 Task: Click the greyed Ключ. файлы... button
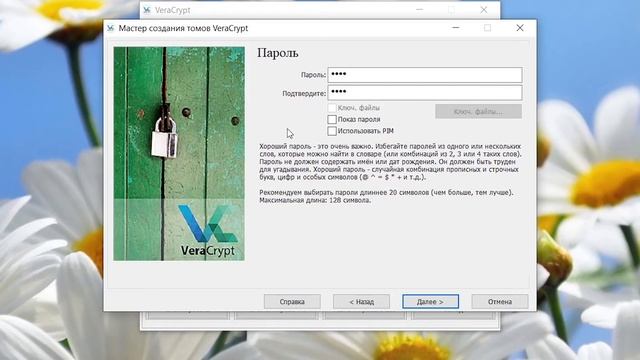(x=478, y=111)
